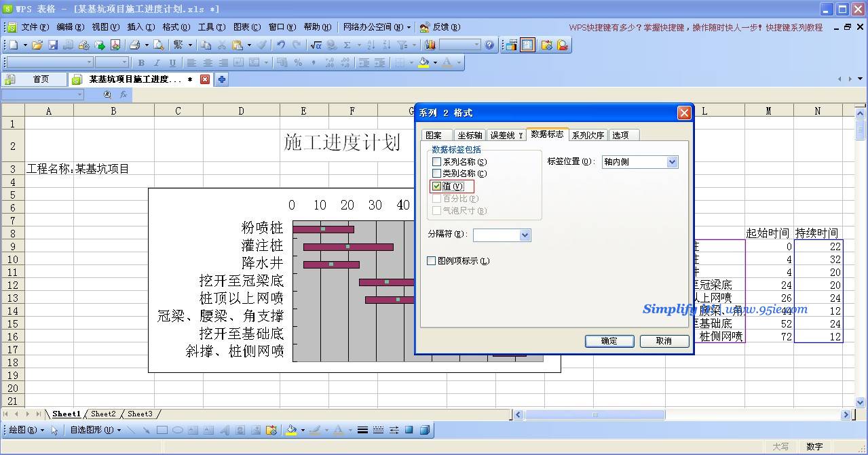
Task: Uncheck the 值 checkbox
Action: [436, 186]
